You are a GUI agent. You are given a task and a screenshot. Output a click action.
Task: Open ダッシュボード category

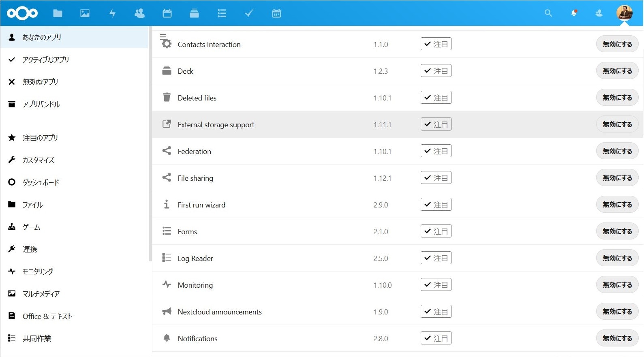(75, 182)
